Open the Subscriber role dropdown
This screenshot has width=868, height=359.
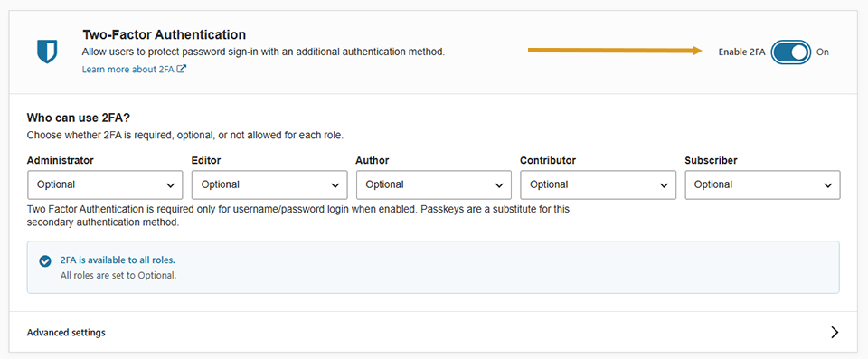pyautogui.click(x=763, y=184)
